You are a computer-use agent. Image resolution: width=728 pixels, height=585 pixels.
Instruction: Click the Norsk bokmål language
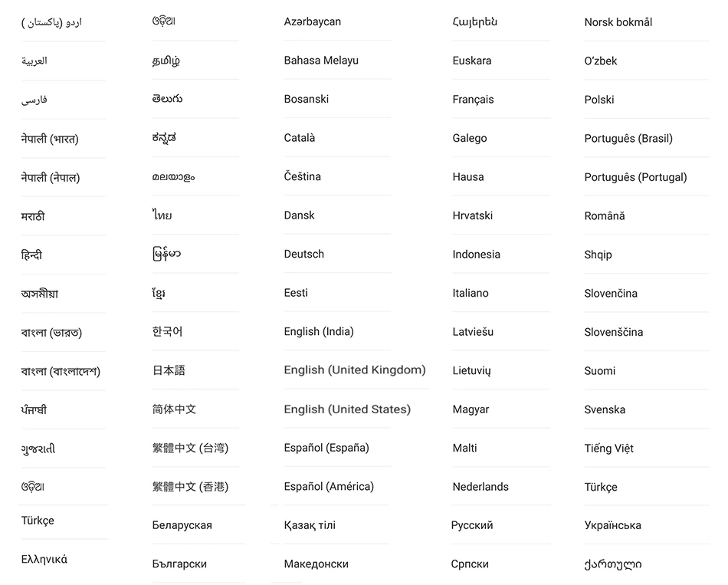(x=618, y=21)
